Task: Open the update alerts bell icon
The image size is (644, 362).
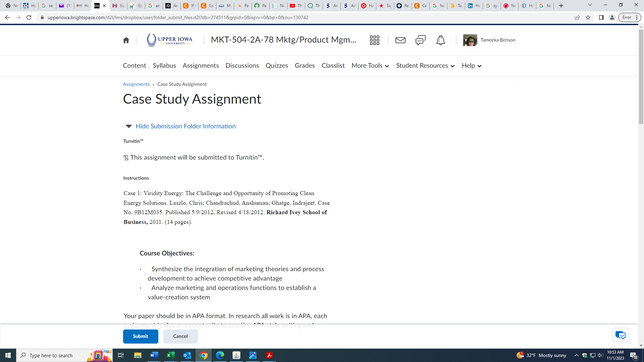Action: (x=440, y=40)
